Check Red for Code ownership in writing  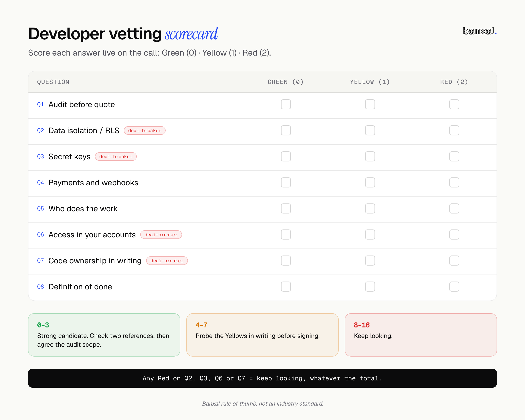point(454,261)
